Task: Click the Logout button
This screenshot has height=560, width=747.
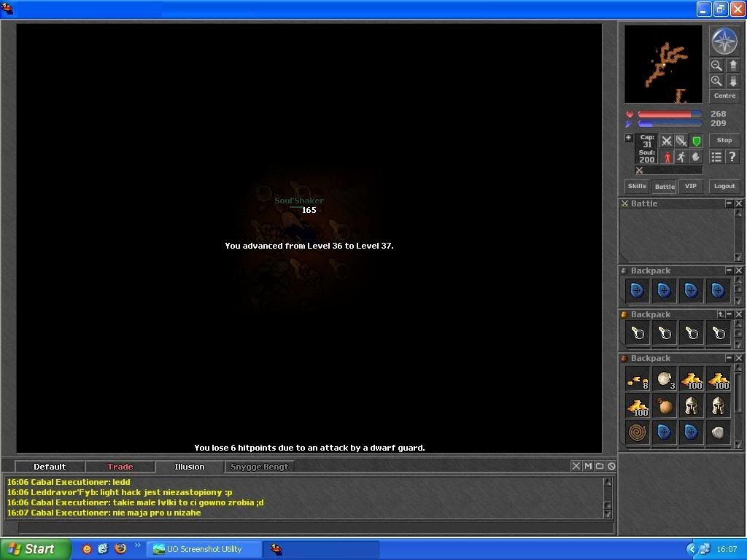Action: [x=724, y=186]
